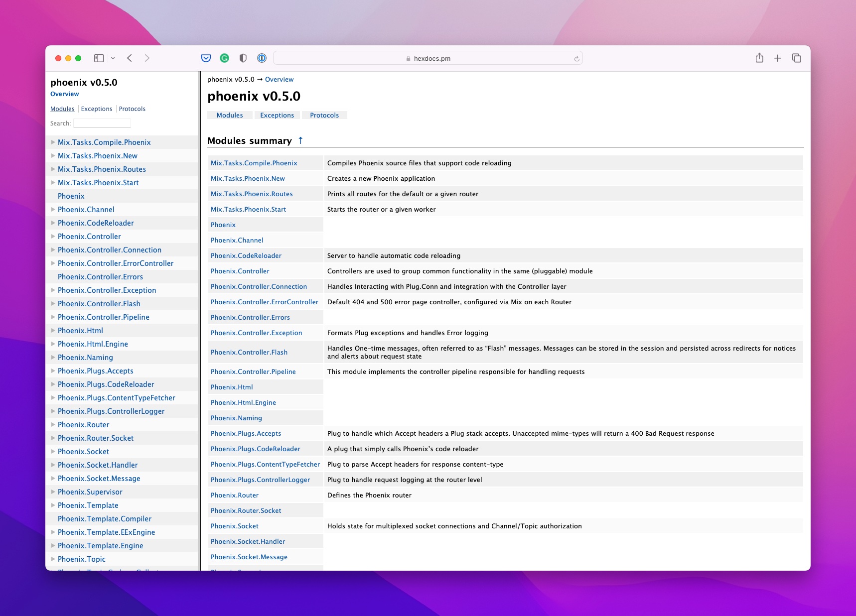Open Phoenix.Plugs.ControllerLogger summary table link
The image size is (856, 616).
coord(261,480)
